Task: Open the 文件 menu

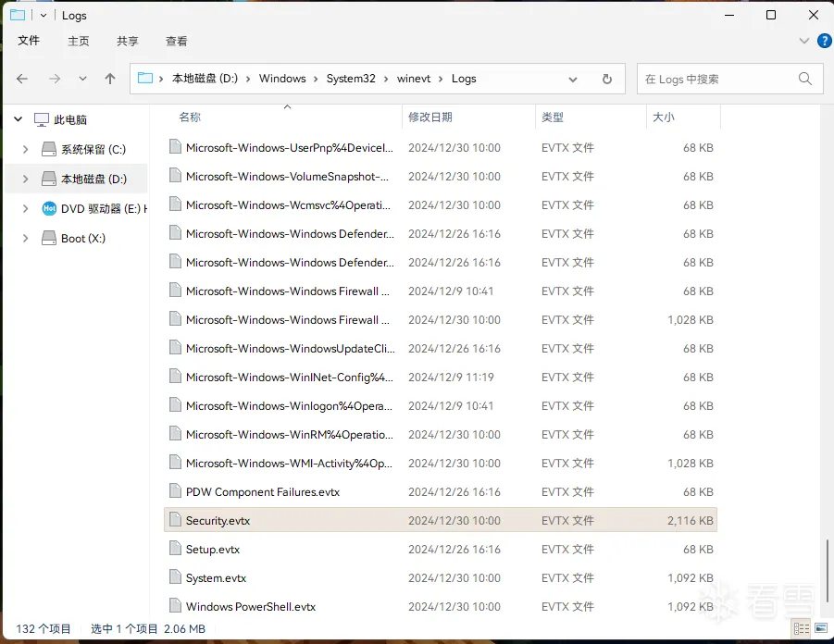Action: tap(29, 41)
